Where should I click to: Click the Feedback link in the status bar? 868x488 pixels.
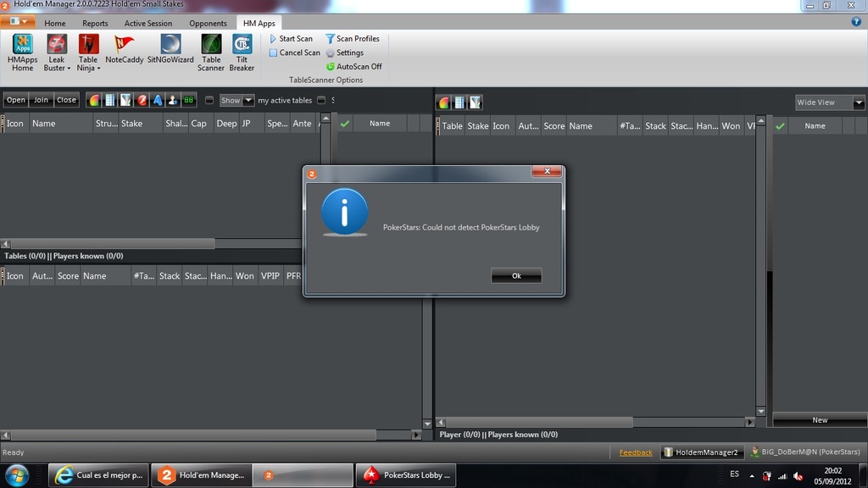(636, 452)
